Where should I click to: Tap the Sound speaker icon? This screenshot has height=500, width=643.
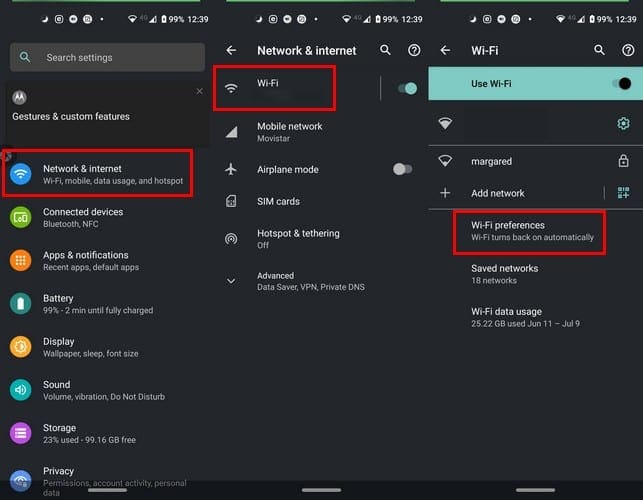click(21, 390)
